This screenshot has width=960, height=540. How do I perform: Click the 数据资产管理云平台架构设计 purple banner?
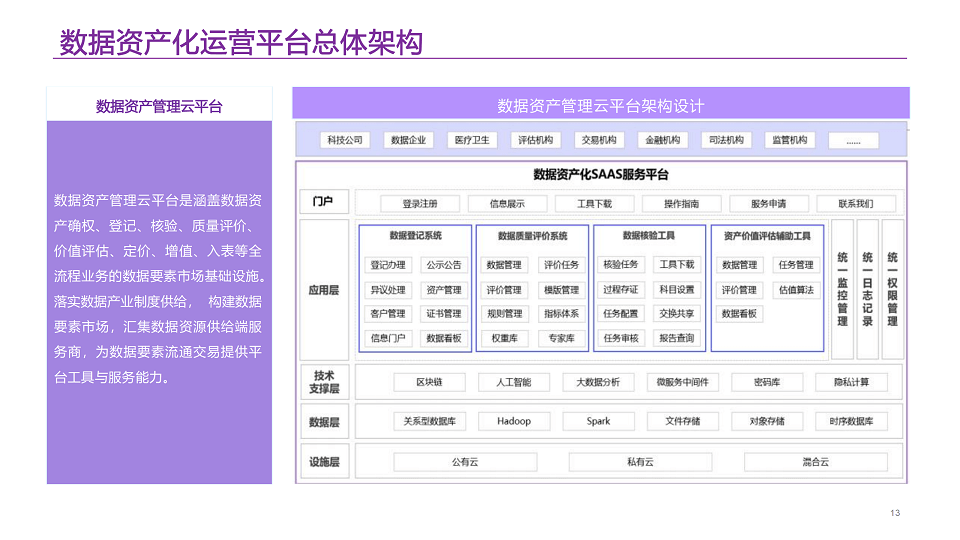point(600,106)
